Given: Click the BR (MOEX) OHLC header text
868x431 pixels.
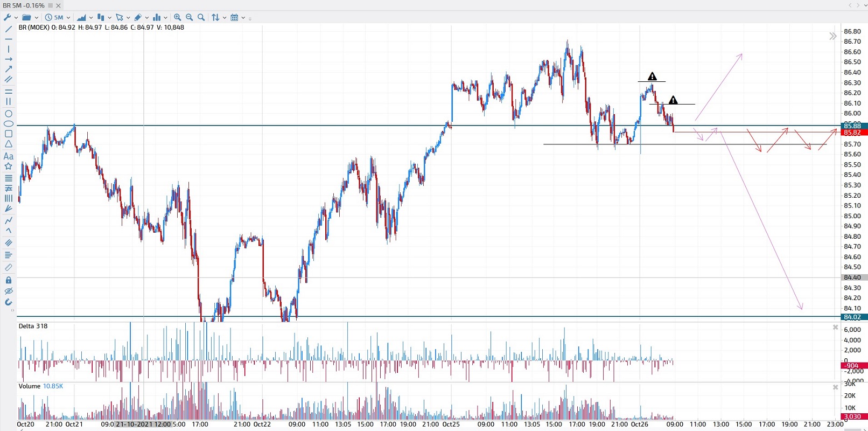Looking at the screenshot, I should tap(101, 27).
